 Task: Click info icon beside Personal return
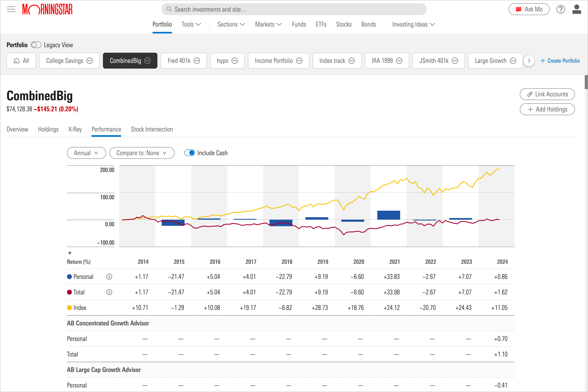(x=109, y=277)
